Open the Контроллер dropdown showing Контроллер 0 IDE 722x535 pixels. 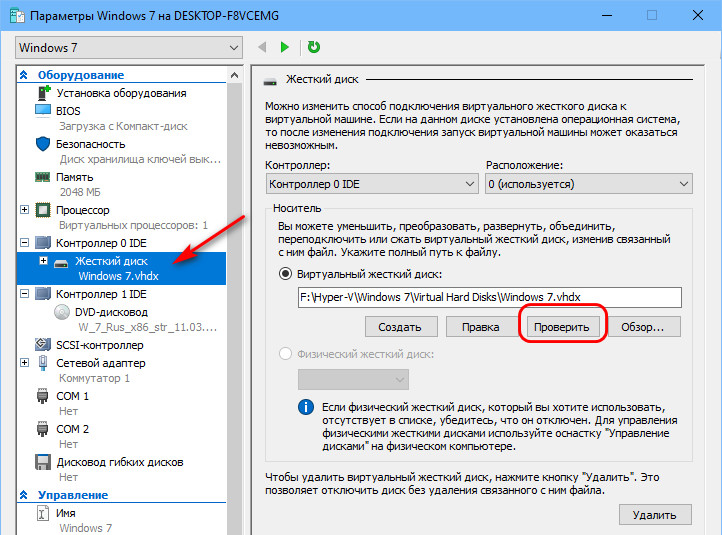point(372,184)
